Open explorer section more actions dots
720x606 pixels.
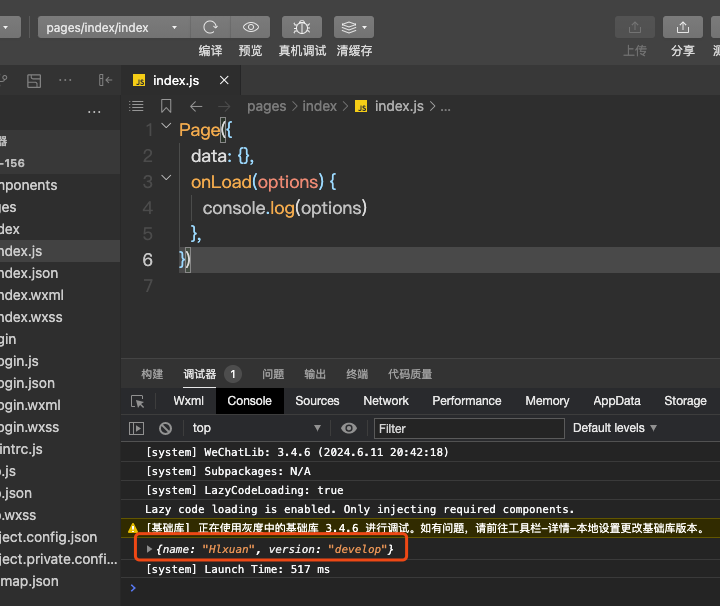click(94, 112)
